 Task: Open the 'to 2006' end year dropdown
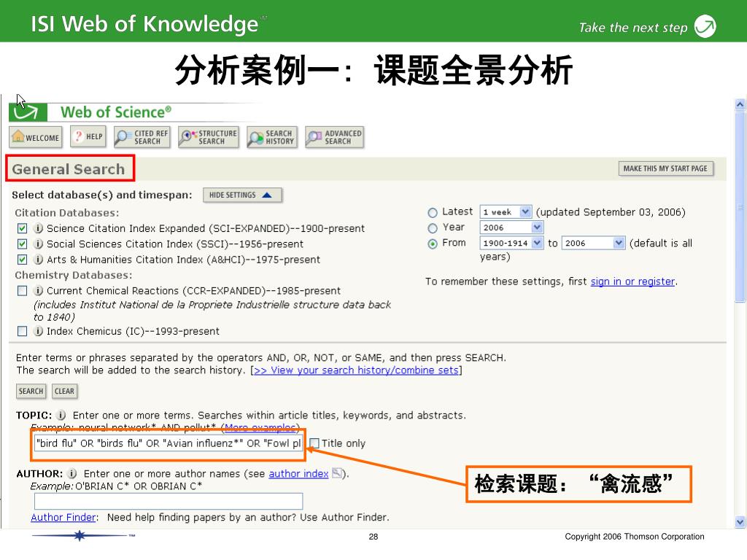coord(594,244)
